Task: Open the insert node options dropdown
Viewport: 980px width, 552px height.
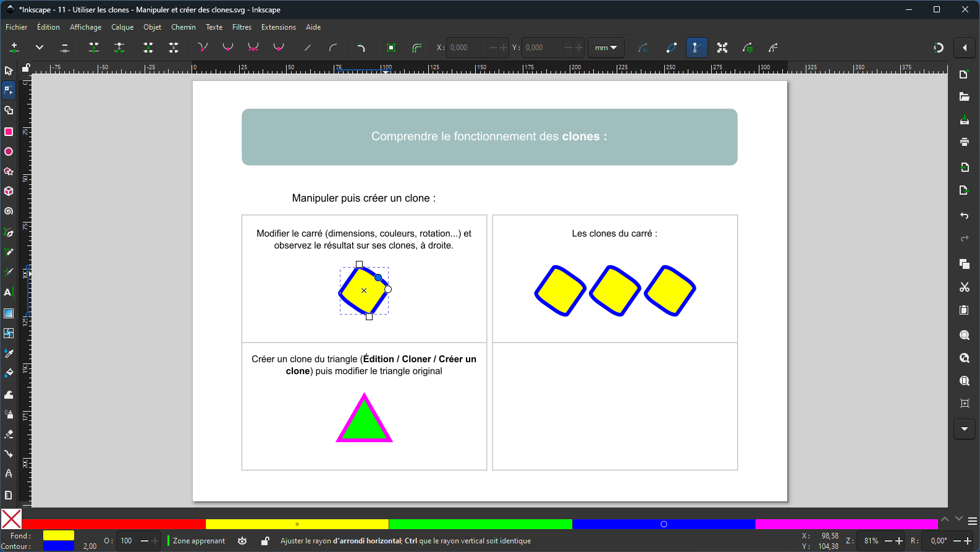Action: tap(40, 48)
